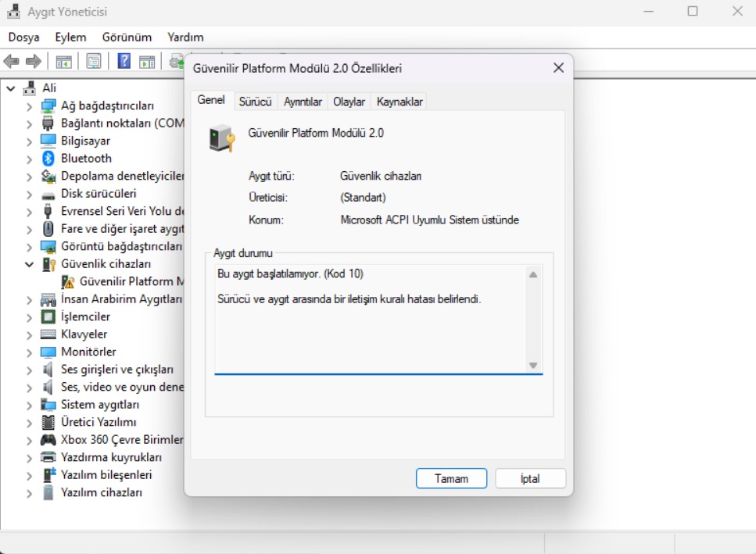Viewport: 756px width, 554px height.
Task: Switch to the Ayrıntılar tab
Action: point(303,102)
